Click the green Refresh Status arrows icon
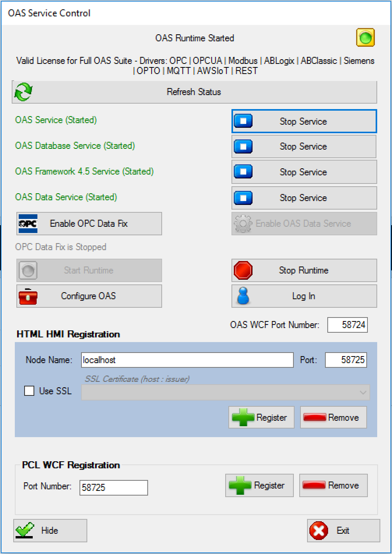This screenshot has height=554, width=392. pos(23,92)
